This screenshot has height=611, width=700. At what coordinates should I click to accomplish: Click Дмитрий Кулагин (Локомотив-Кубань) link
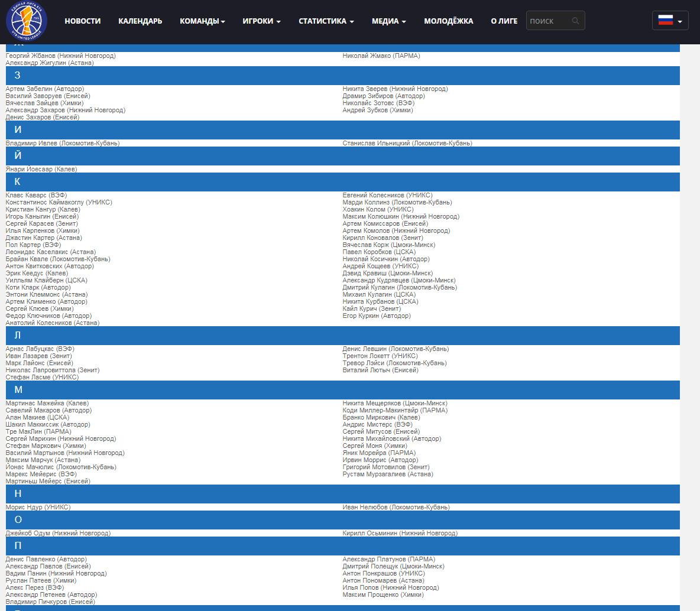(400, 287)
